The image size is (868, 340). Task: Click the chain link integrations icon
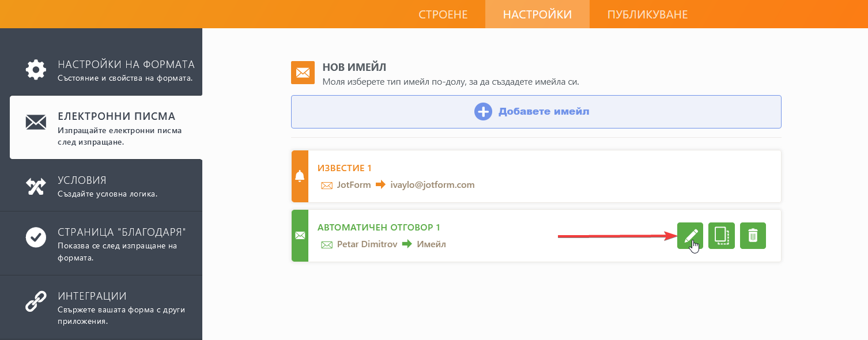point(36,301)
